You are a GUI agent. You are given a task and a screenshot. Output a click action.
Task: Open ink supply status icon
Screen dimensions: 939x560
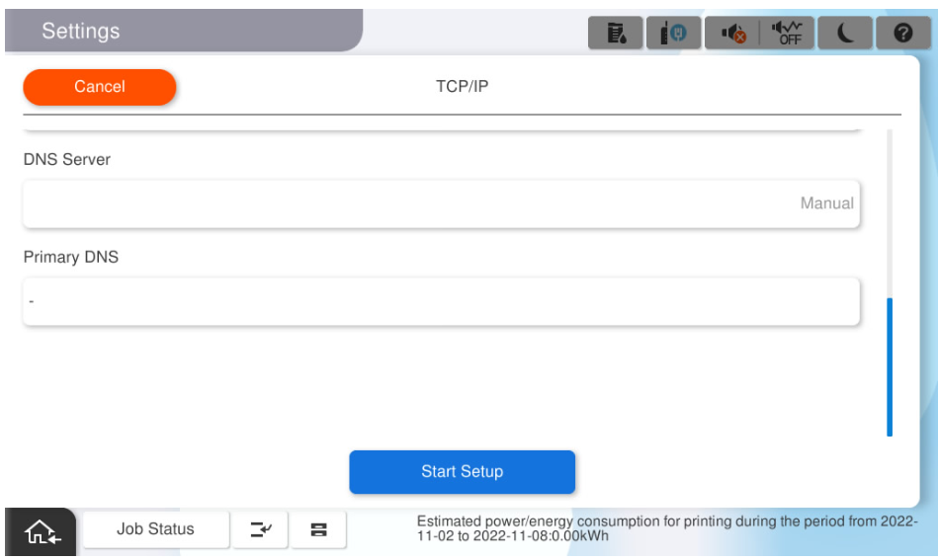tap(616, 33)
